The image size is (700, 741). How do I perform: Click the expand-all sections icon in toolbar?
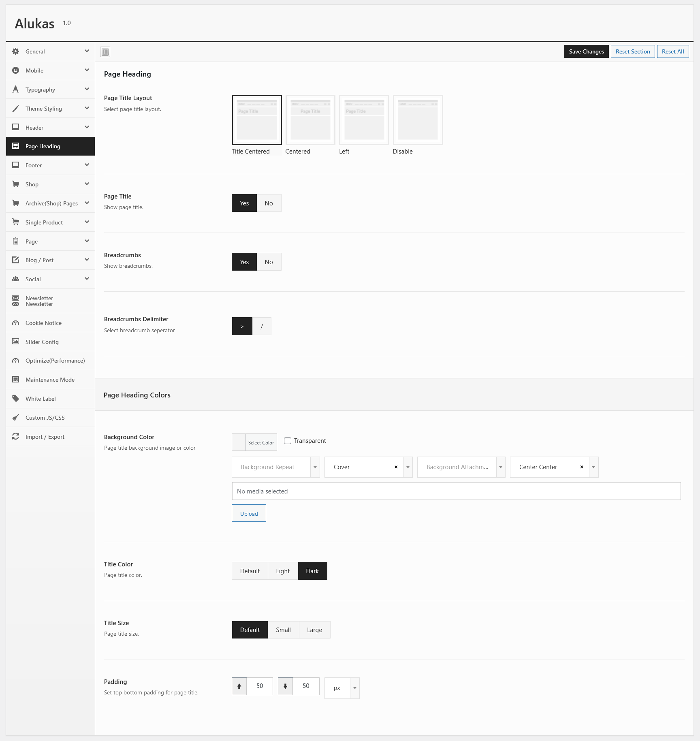point(105,52)
